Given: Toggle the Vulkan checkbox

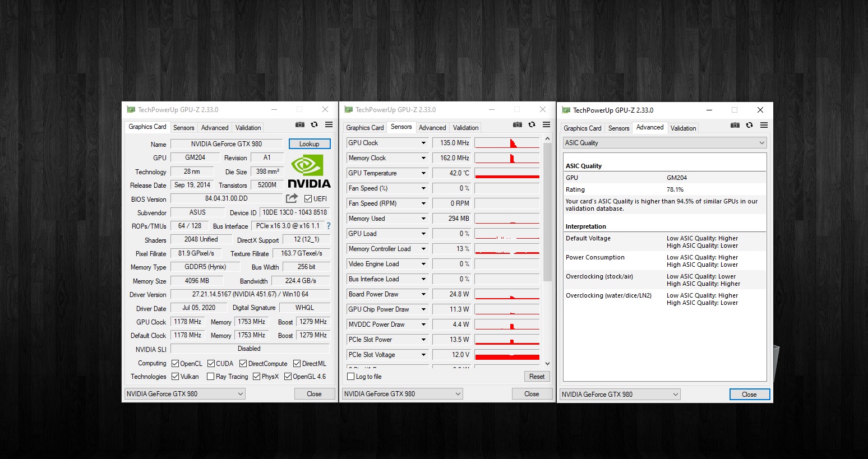Looking at the screenshot, I should click(x=175, y=377).
